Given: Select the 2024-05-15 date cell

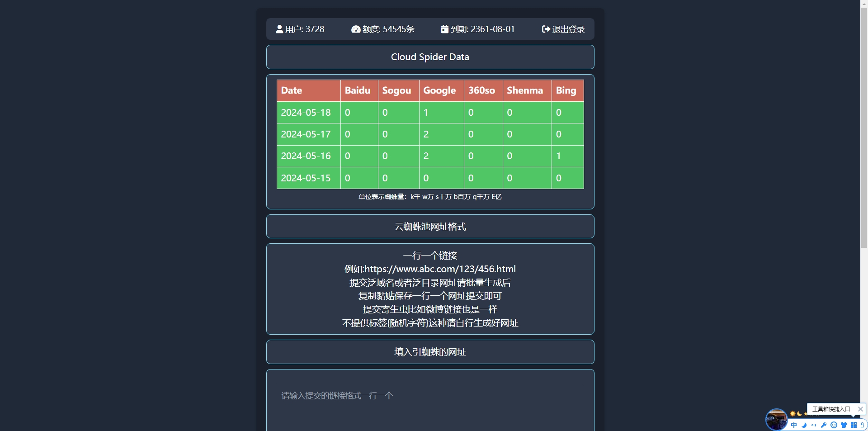Looking at the screenshot, I should 308,178.
